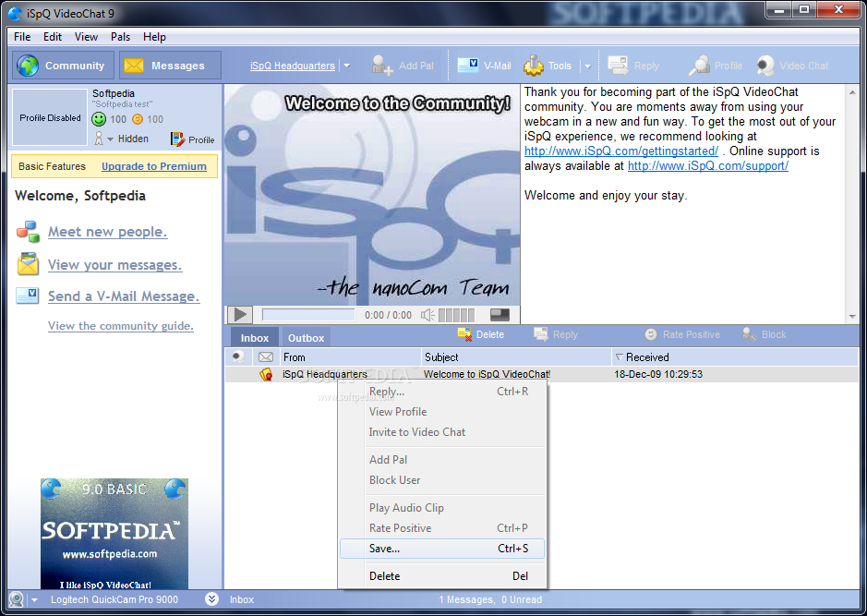Click the toolbar Reply button at top
Screen dimensions: 867x616
[633, 66]
